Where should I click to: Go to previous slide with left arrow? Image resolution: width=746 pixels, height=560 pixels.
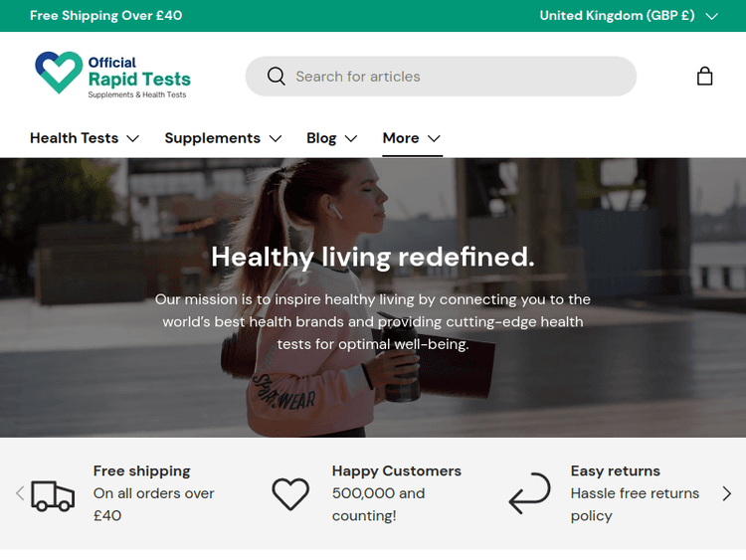(x=19, y=493)
